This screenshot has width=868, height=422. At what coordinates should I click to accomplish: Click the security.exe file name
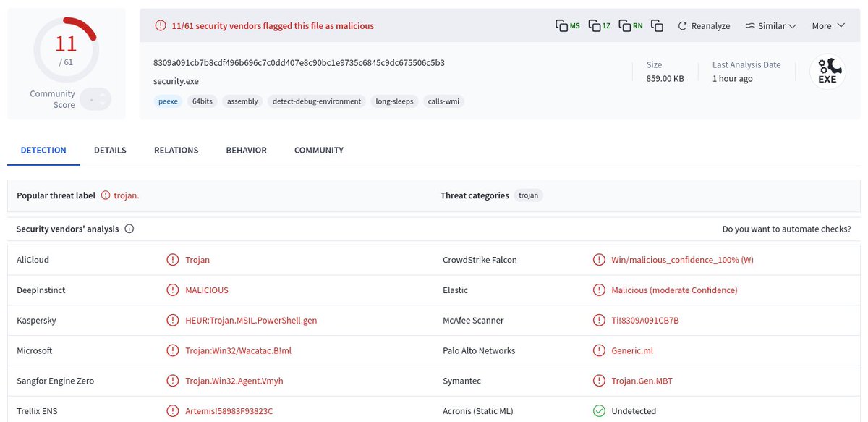[x=176, y=81]
